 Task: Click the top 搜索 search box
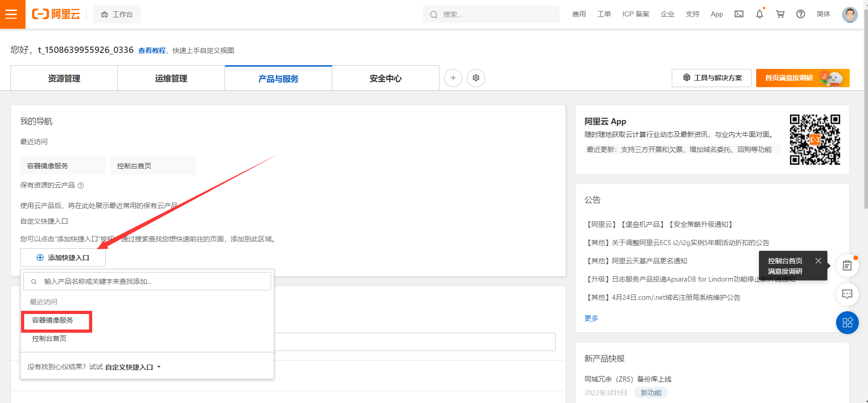[x=491, y=14]
